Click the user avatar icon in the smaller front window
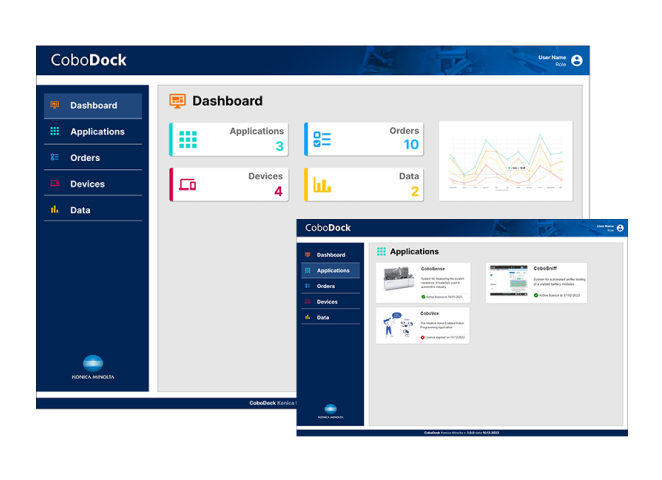The width and height of the screenshot is (662, 480). [620, 228]
